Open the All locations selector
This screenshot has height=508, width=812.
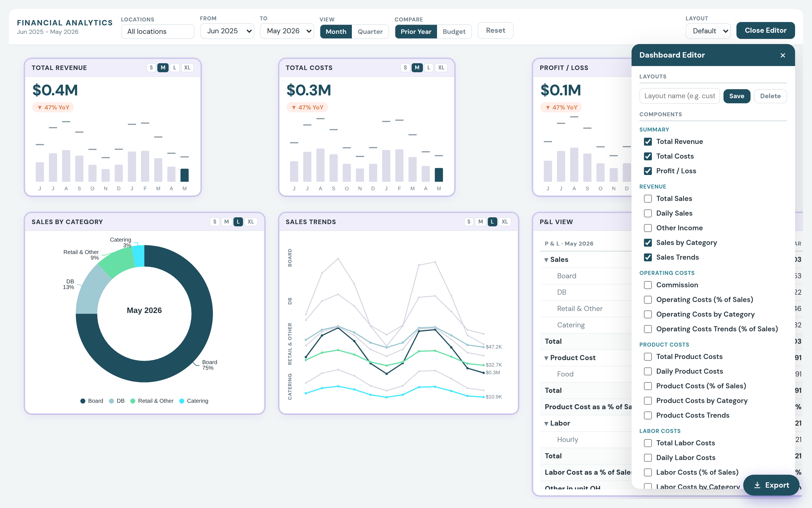click(x=158, y=32)
